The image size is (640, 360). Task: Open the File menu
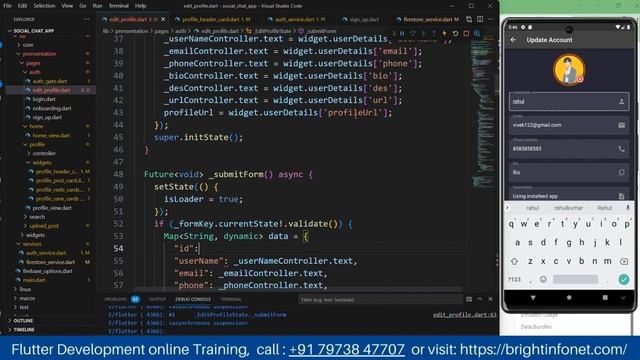tap(7, 6)
